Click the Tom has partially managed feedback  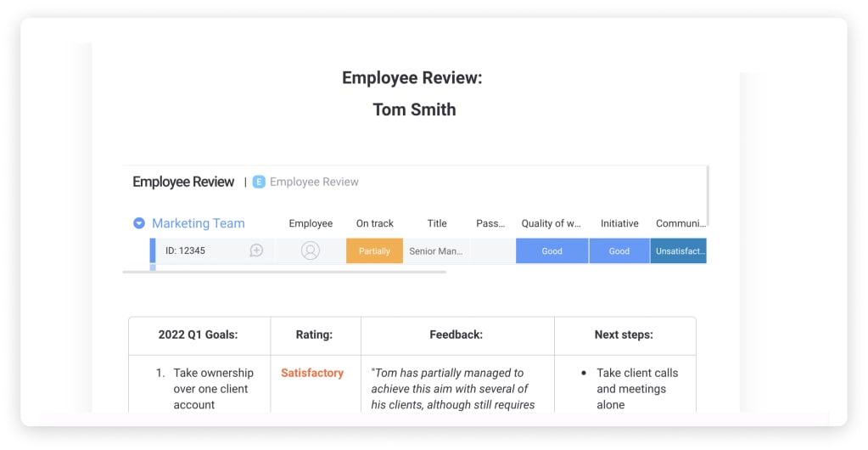[x=453, y=389]
